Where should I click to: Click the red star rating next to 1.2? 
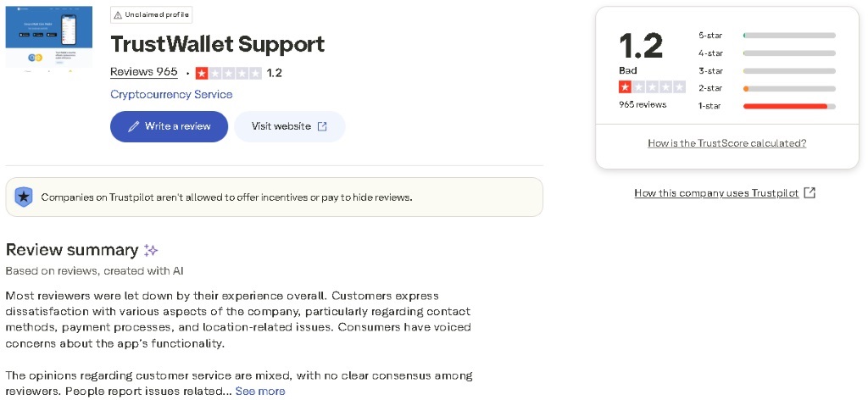(x=229, y=73)
